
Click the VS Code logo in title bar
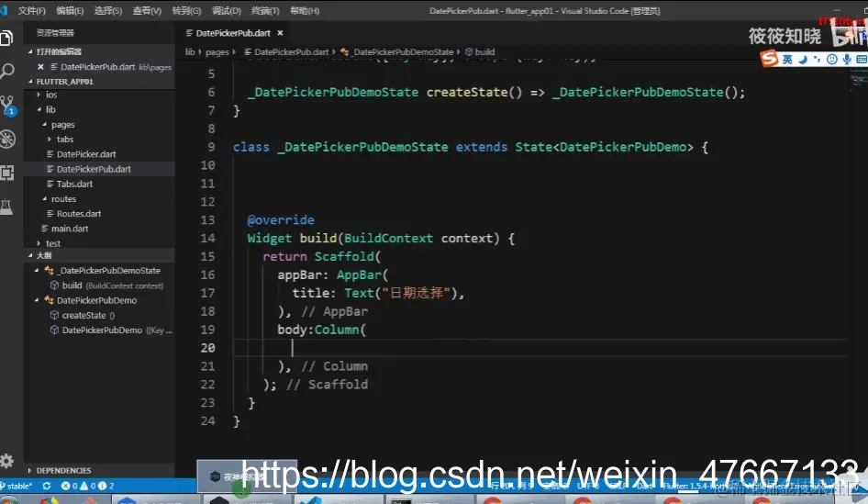(x=4, y=10)
